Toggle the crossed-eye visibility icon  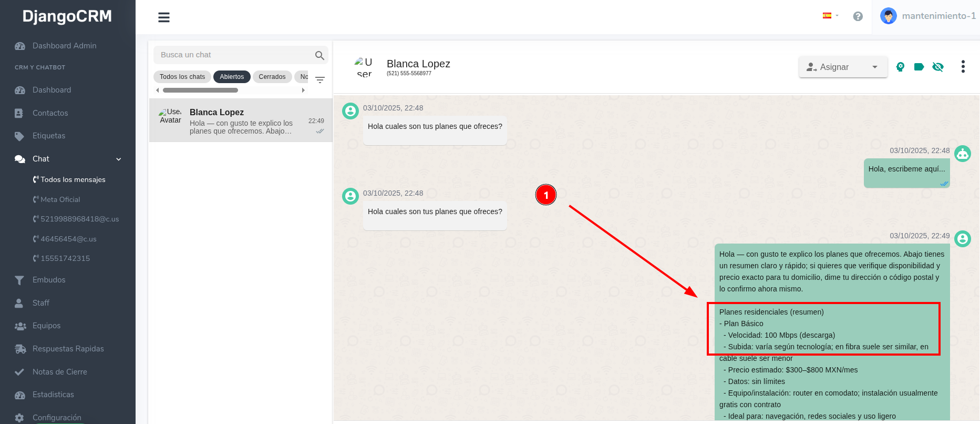click(937, 67)
